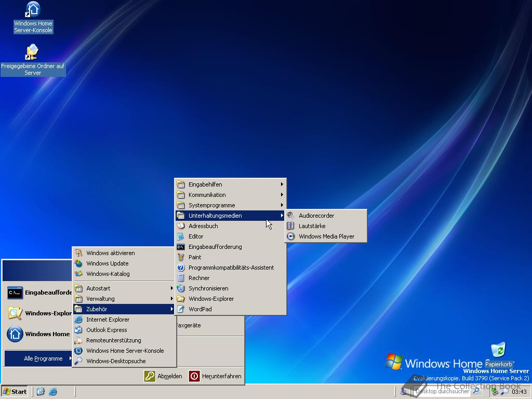The width and height of the screenshot is (532, 399).
Task: Click the Eingabeaufforderung icon in Zubehör menu
Action: click(181, 247)
